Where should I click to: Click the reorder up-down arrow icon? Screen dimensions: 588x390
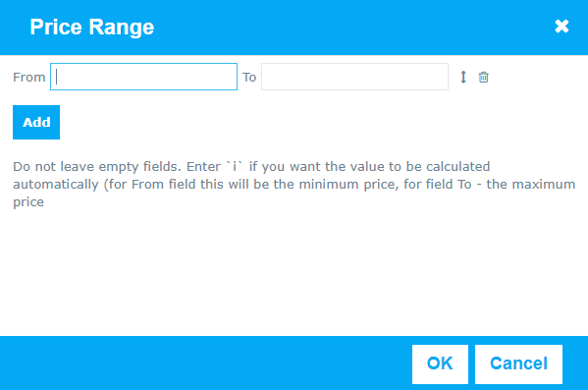point(463,77)
